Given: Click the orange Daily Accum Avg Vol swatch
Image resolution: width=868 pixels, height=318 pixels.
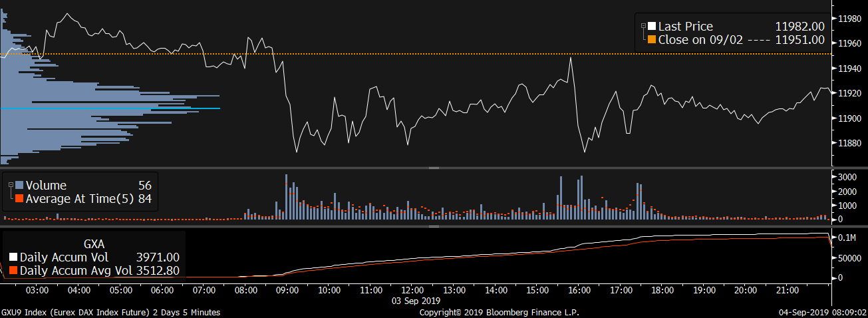Looking at the screenshot, I should [x=13, y=271].
